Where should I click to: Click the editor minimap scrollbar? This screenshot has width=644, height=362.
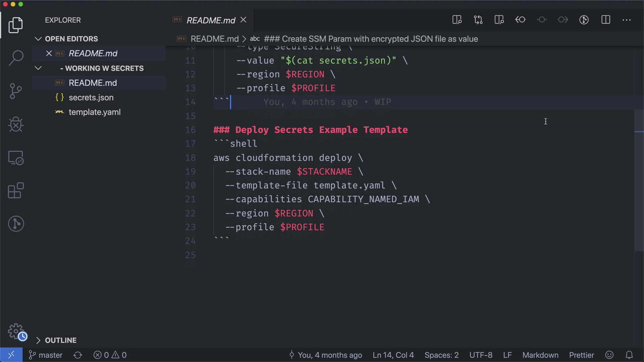(639, 181)
